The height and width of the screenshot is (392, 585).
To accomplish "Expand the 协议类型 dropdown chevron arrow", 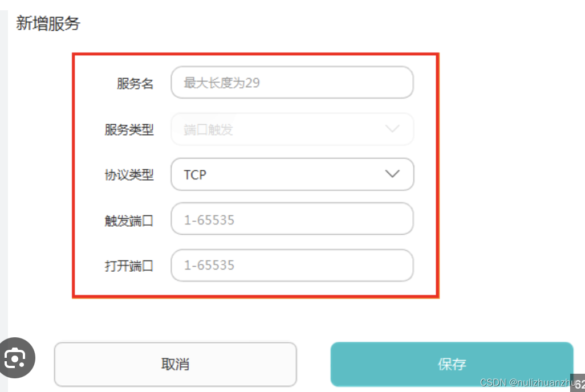I will pyautogui.click(x=392, y=174).
